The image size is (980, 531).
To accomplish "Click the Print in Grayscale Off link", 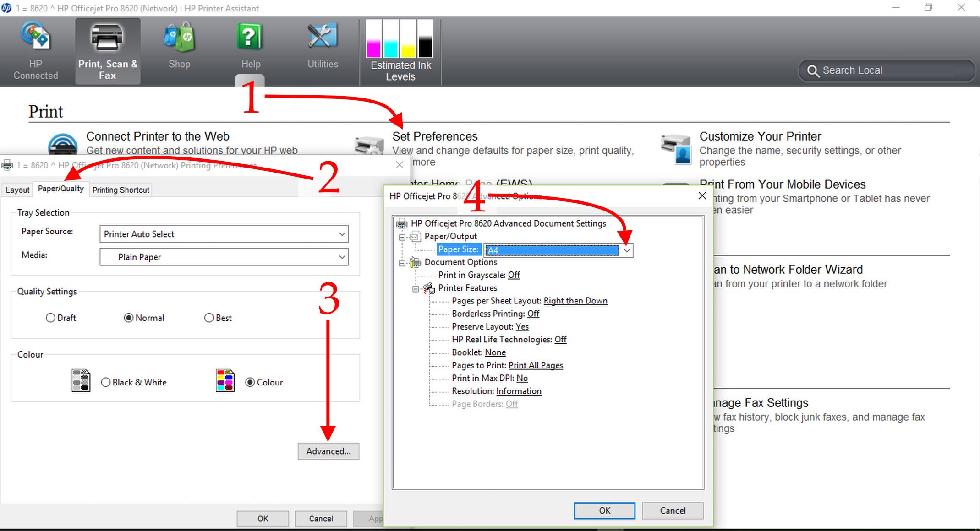I will pyautogui.click(x=514, y=275).
